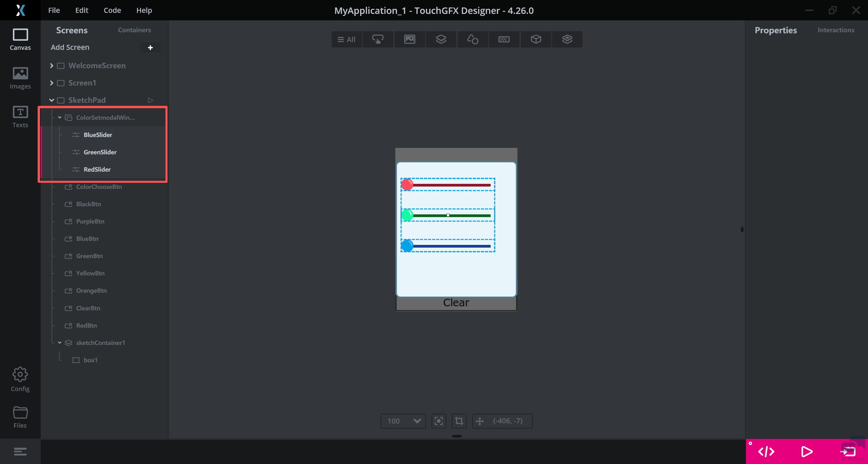Click the fit-to-screen zoom icon

[x=439, y=421]
